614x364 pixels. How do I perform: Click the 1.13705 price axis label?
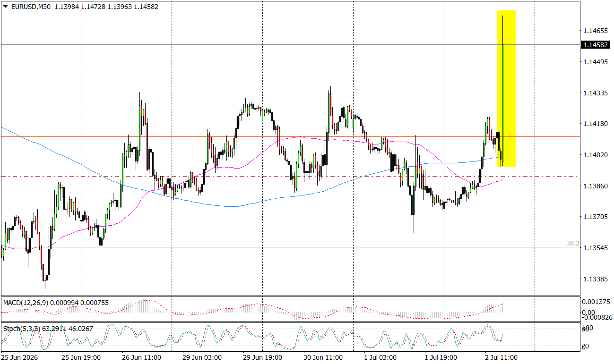(595, 217)
